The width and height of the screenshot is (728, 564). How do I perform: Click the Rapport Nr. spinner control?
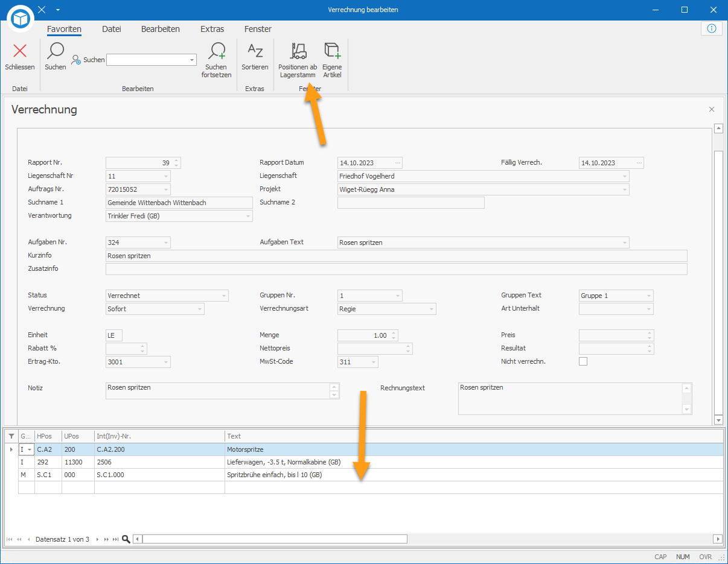(176, 163)
